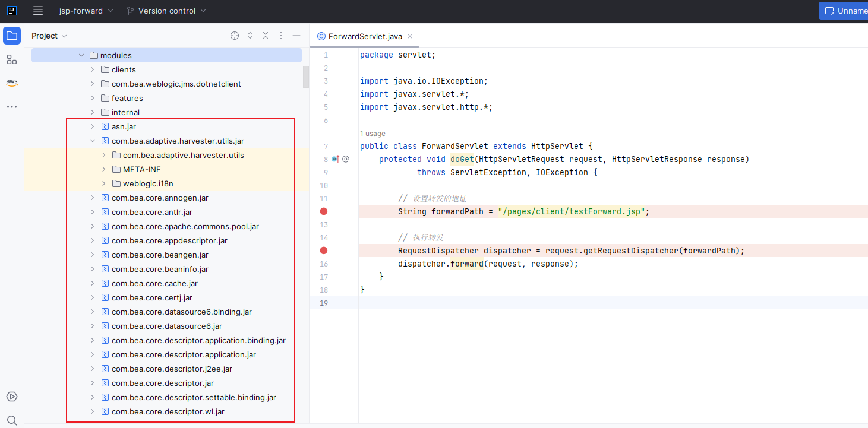Screen dimensions: 868x428
Task: Open Project panel options menu
Action: (281, 36)
